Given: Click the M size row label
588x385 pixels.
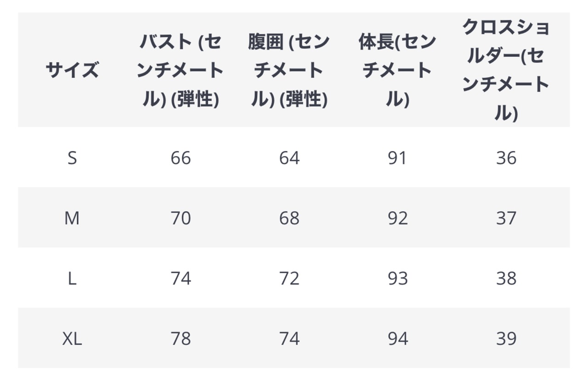Looking at the screenshot, I should (x=72, y=218).
